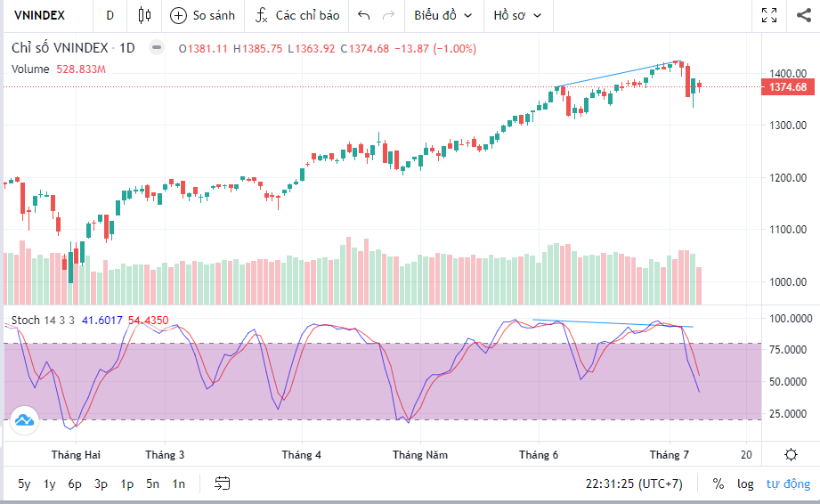
Task: Click the share chart icon
Action: coord(803,15)
